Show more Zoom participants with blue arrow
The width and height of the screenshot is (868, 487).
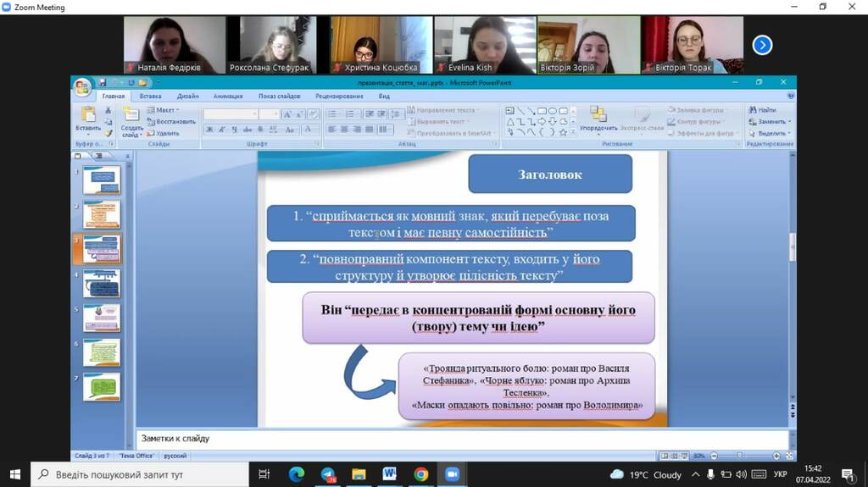coord(762,46)
